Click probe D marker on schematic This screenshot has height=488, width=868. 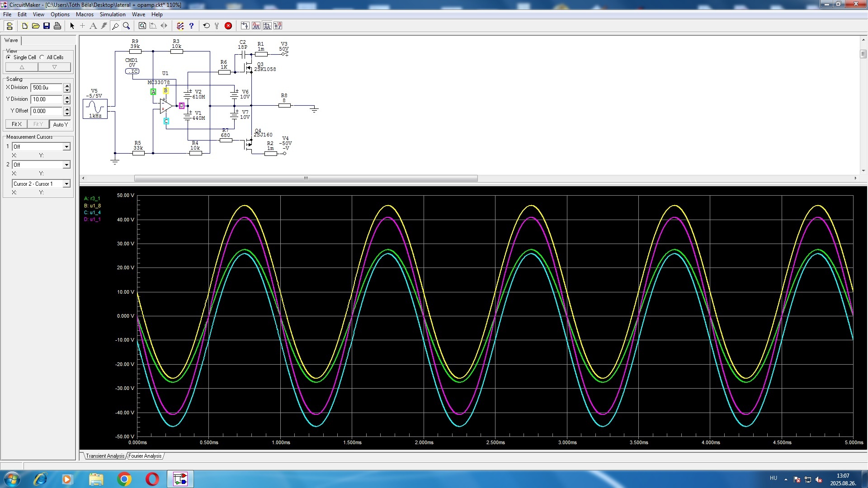point(182,106)
